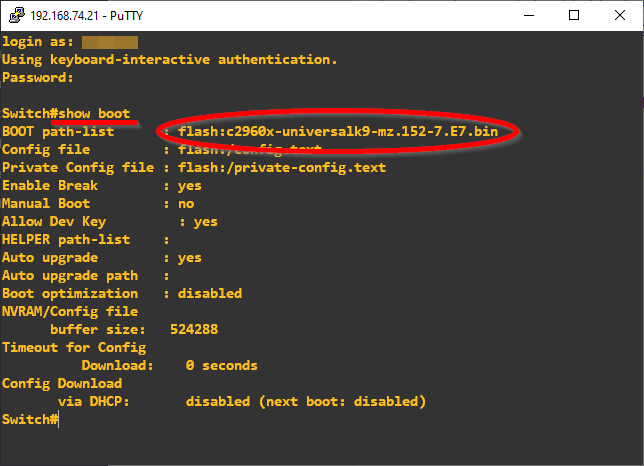
Task: Click the '0 seconds' download timeout value
Action: click(221, 365)
